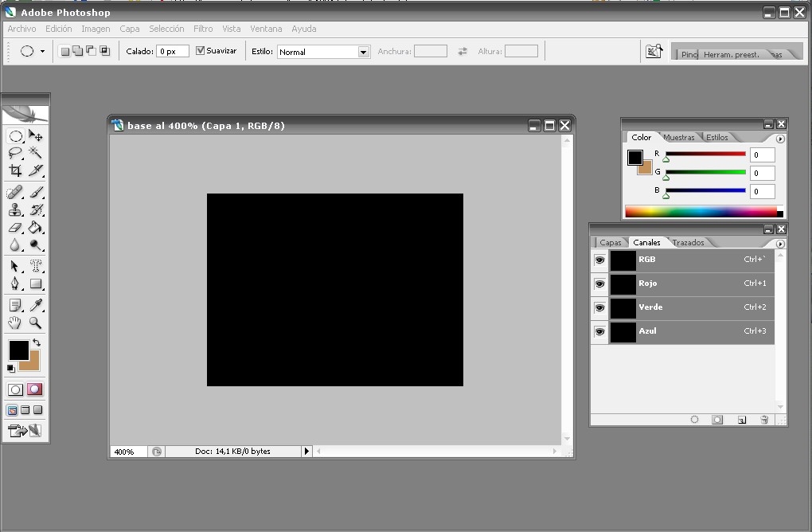Screen dimensions: 812x532
Task: Switch to the Trazados tab
Action: [688, 242]
